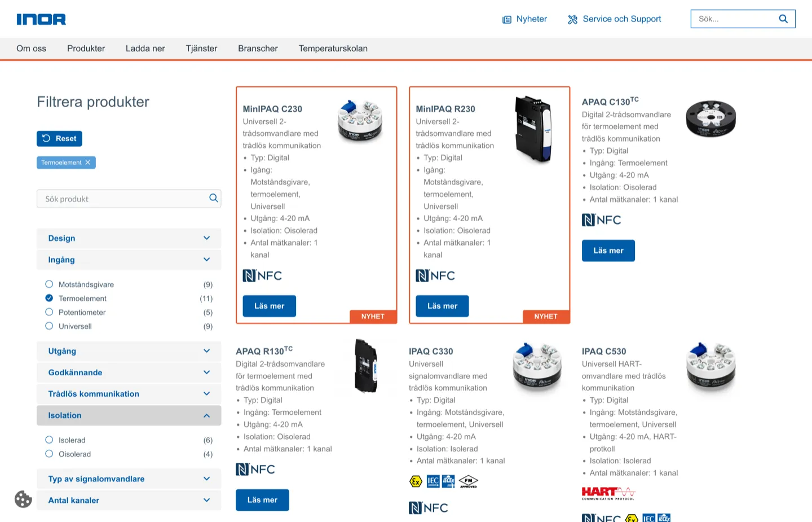The height and width of the screenshot is (522, 812).
Task: Click the product search magnifier icon
Action: pos(213,198)
